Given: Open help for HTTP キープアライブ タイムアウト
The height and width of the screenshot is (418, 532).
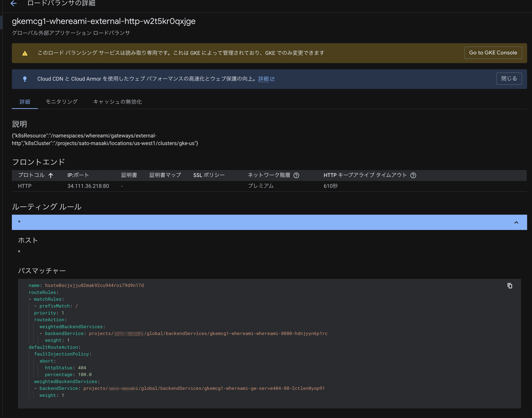Looking at the screenshot, I should pos(413,175).
